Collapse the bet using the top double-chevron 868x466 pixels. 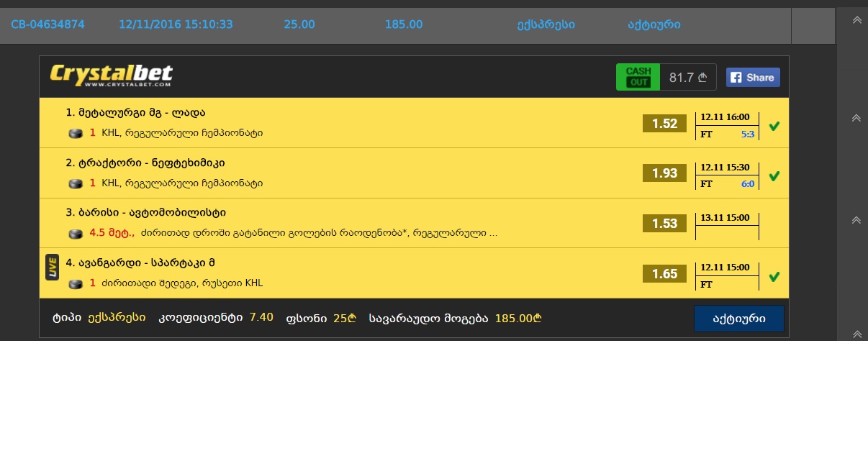coord(856,19)
